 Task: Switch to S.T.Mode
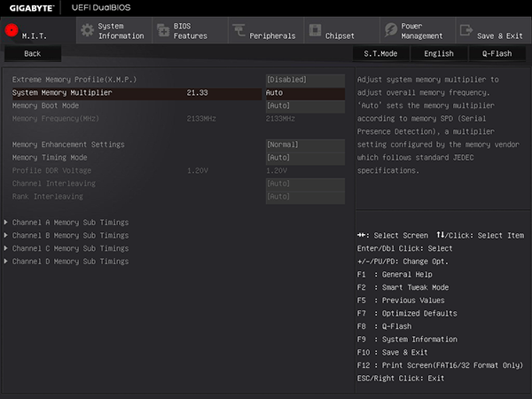click(380, 53)
